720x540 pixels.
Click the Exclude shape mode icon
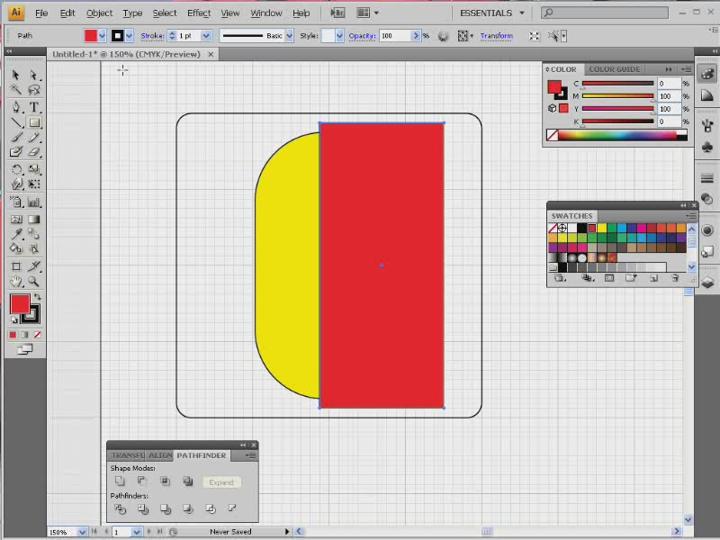click(188, 481)
